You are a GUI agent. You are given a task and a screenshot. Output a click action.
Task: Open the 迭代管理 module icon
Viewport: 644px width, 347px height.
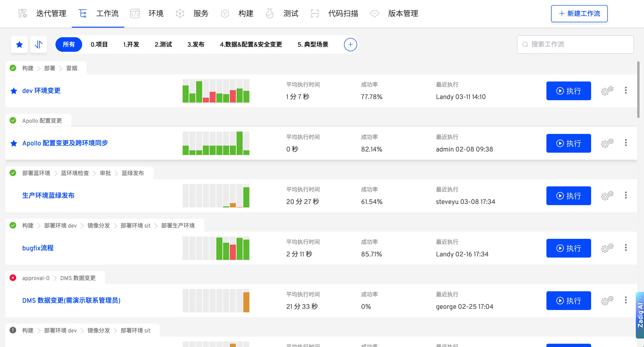click(22, 14)
